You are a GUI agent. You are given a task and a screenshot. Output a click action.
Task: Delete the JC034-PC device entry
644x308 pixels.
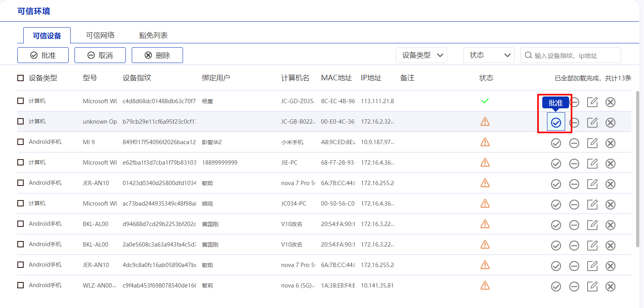[610, 204]
